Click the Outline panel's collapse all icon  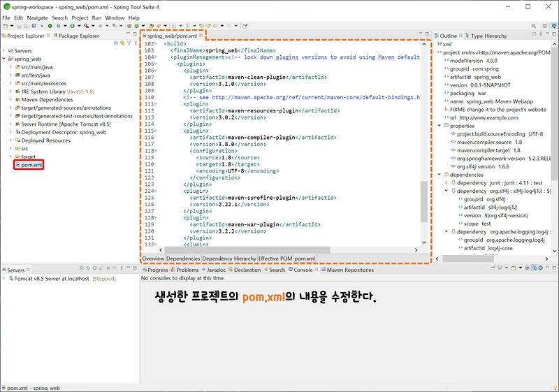[x=534, y=34]
